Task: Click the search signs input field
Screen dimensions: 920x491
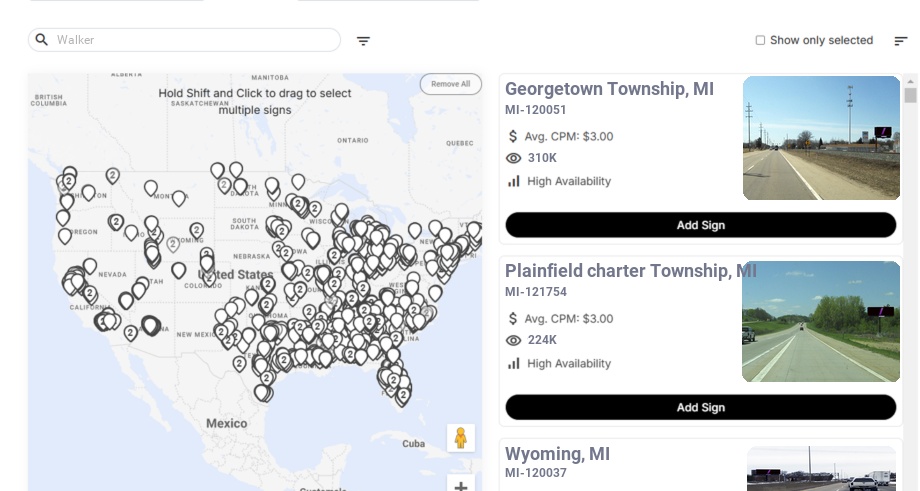Action: (195, 40)
